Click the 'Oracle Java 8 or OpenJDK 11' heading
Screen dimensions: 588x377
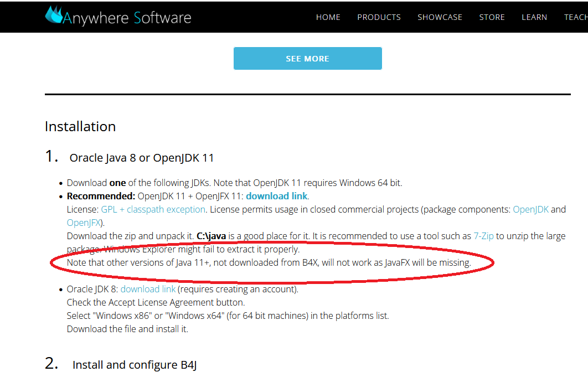tap(142, 158)
